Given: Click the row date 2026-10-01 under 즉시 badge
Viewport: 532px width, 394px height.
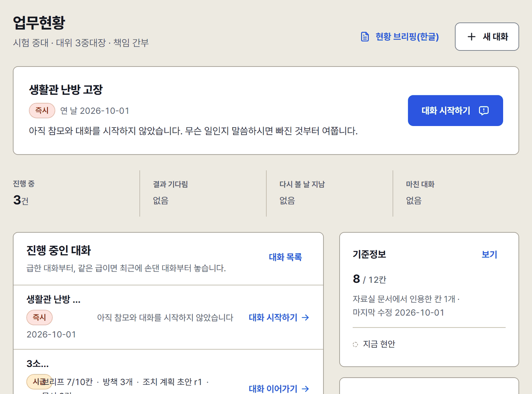Looking at the screenshot, I should point(51,334).
